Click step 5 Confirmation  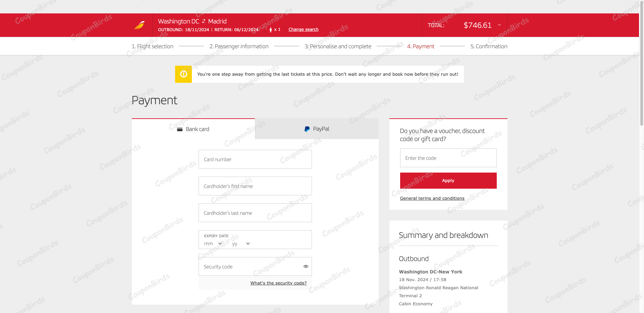489,46
